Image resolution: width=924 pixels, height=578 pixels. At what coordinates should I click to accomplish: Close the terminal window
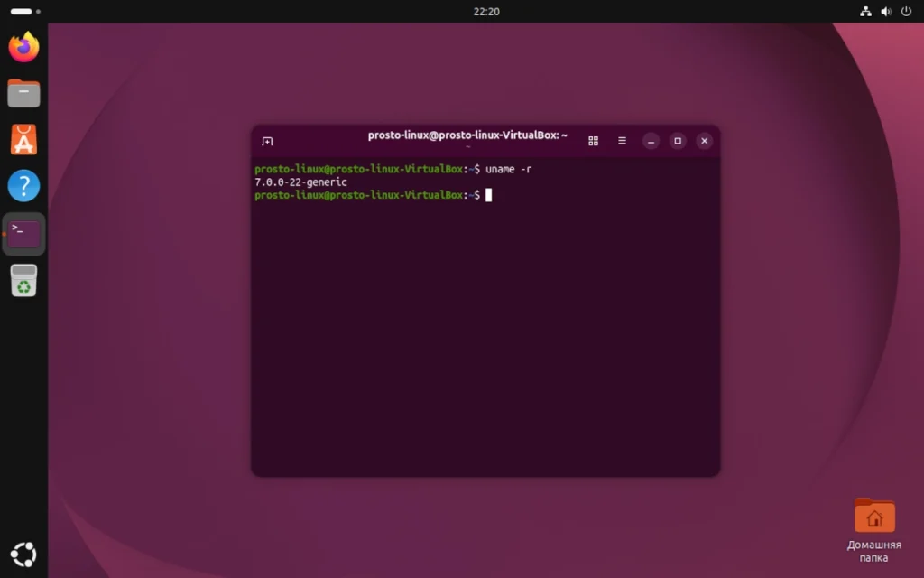[704, 141]
